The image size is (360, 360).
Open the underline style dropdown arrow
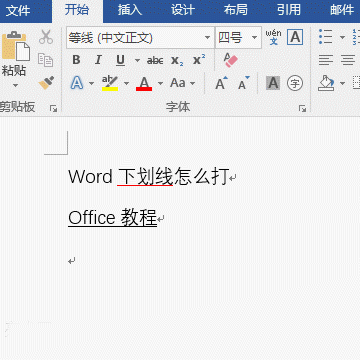click(x=137, y=60)
